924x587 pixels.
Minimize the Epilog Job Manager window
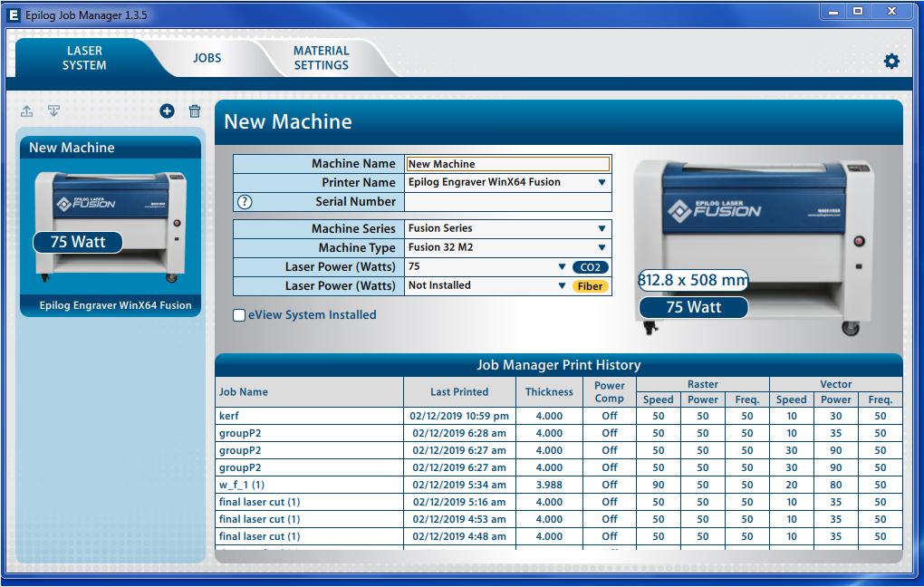tap(833, 12)
